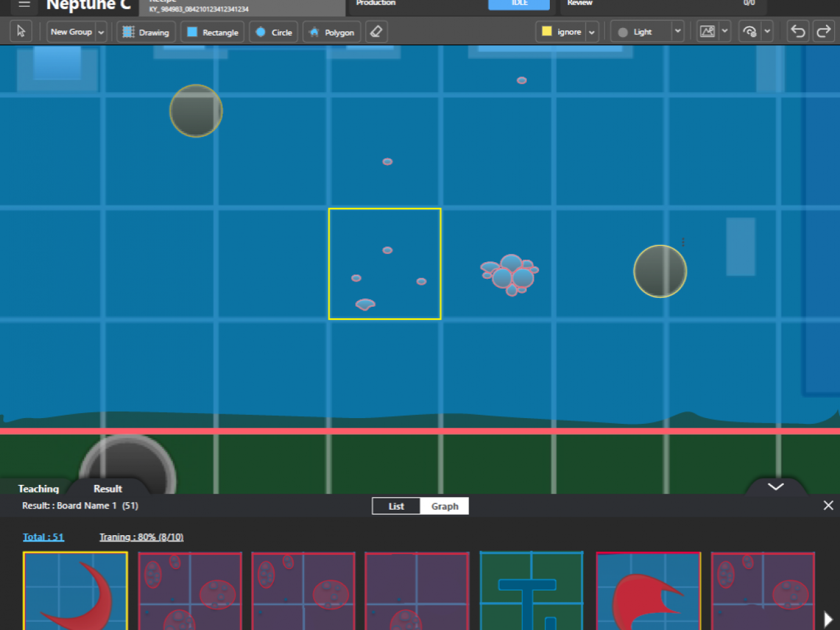Click the rotate view settings icon

click(750, 32)
